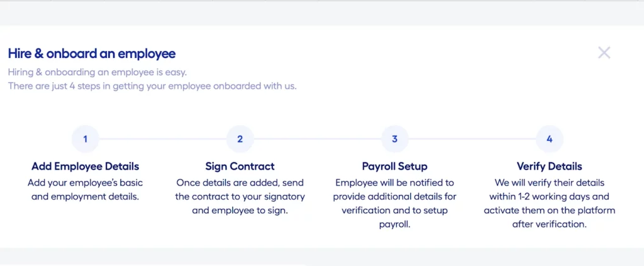Click the 'Hiring & onboarding an employee is easy' line
This screenshot has width=644, height=266.
click(x=97, y=73)
